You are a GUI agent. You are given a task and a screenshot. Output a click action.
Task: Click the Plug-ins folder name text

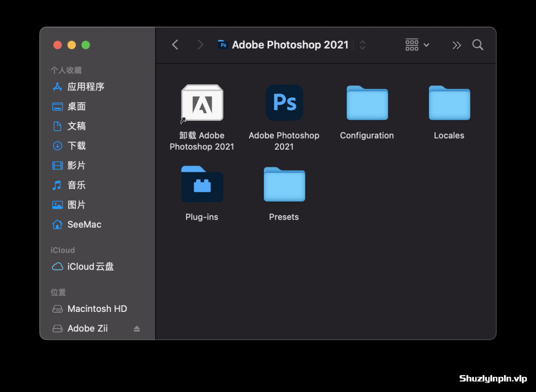202,217
